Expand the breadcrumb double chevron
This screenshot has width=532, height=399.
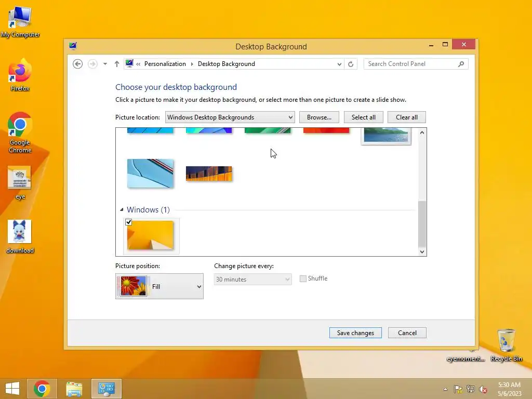click(138, 64)
